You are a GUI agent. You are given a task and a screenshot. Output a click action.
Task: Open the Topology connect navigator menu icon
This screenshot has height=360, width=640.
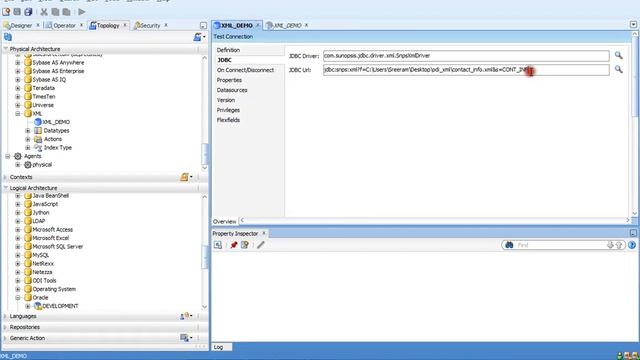199,37
